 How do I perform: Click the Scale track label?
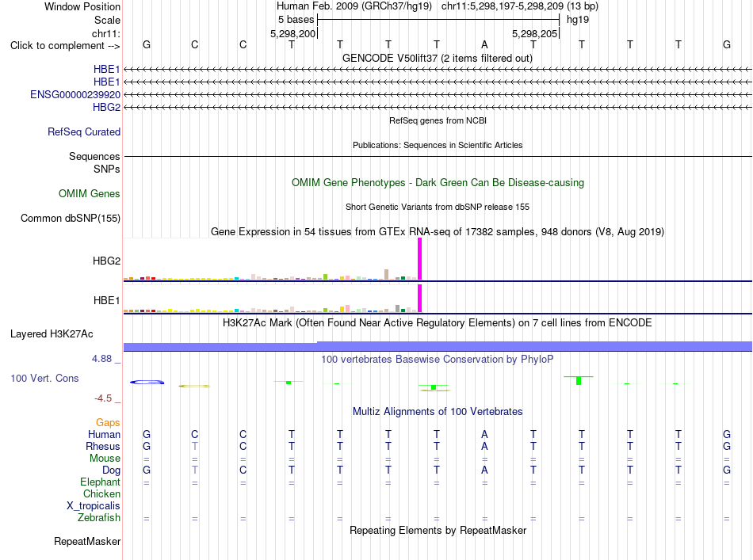pos(107,20)
